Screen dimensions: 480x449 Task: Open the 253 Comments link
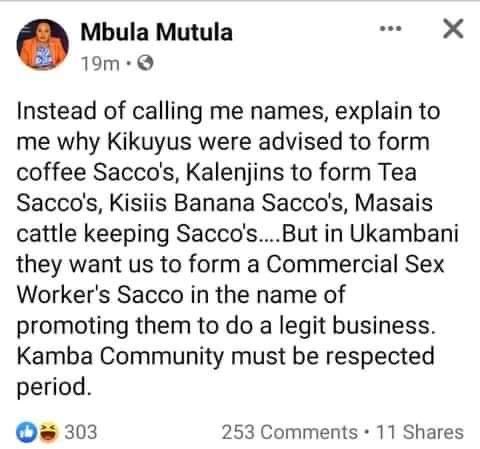(290, 432)
